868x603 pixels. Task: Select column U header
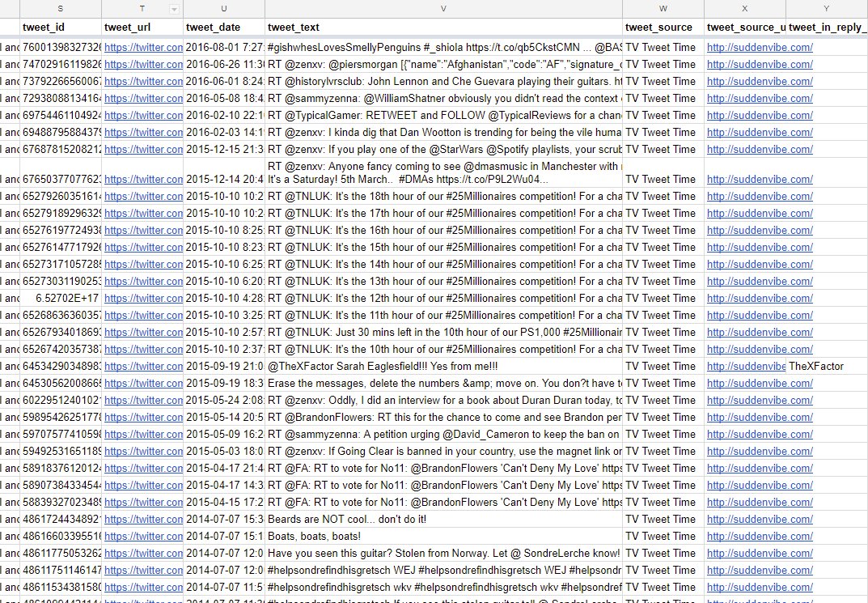tap(223, 9)
